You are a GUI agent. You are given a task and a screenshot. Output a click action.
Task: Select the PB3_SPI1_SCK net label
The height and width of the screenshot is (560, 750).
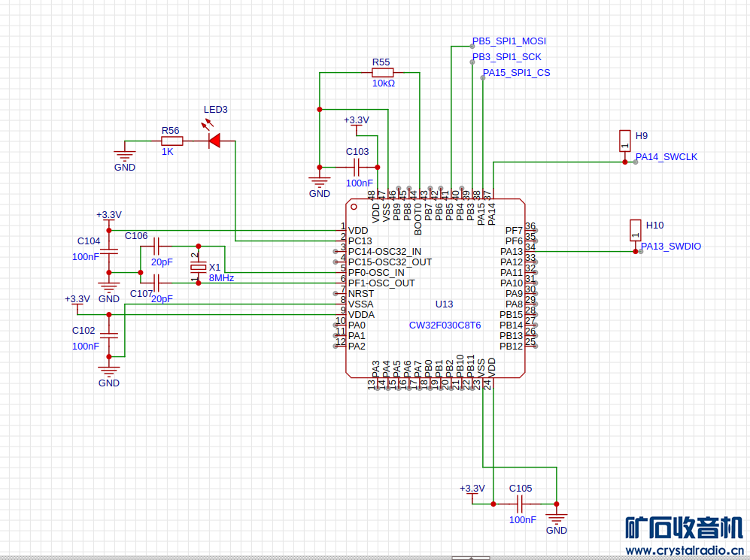507,57
